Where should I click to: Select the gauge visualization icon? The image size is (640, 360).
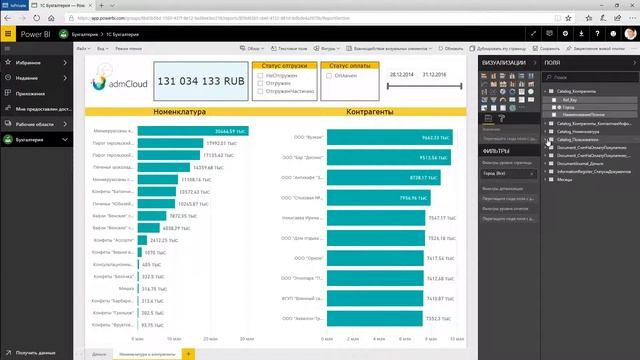(x=502, y=100)
